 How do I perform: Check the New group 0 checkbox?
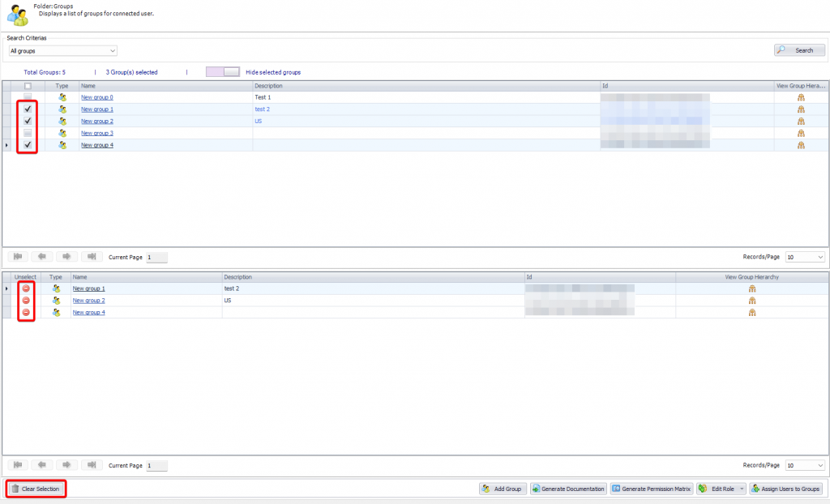[28, 97]
